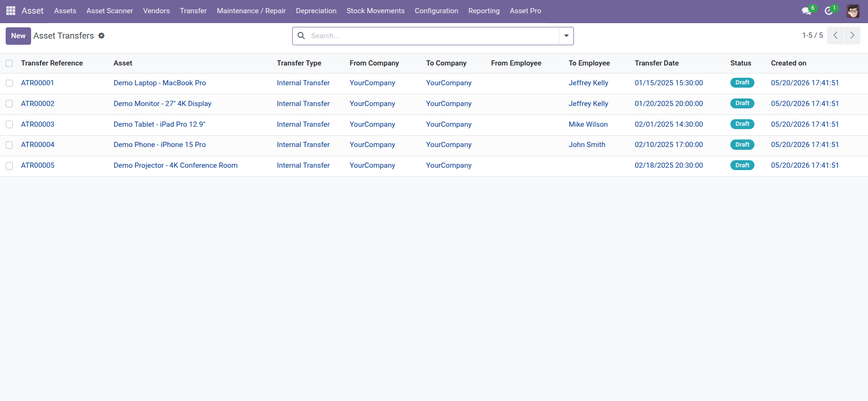
Task: Open the Reporting menu
Action: coord(484,11)
